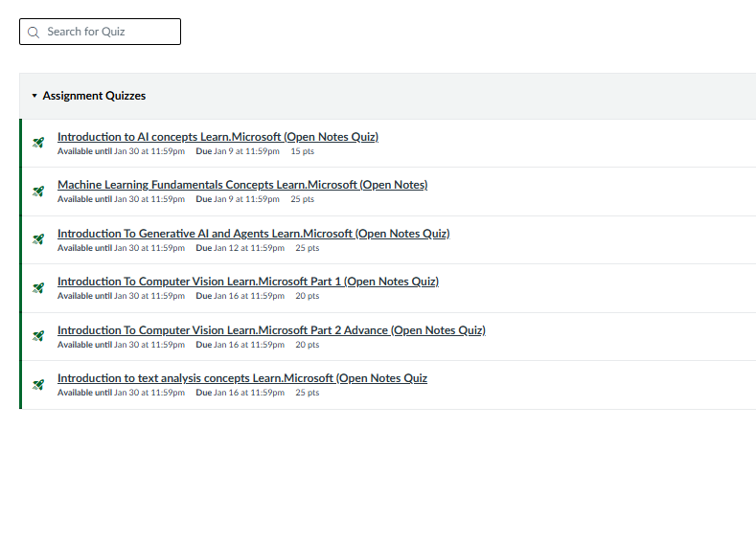
Task: Click the 25 pts label on text analysis quiz
Action: point(307,393)
